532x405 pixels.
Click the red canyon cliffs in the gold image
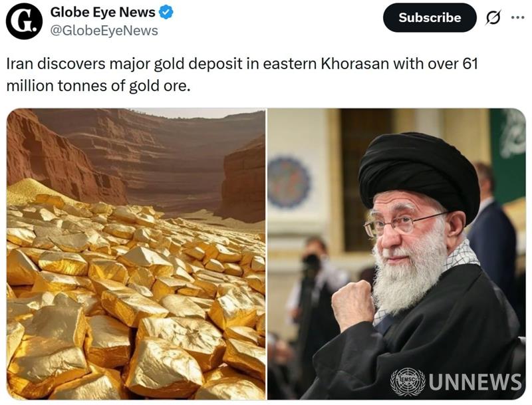tap(136, 160)
